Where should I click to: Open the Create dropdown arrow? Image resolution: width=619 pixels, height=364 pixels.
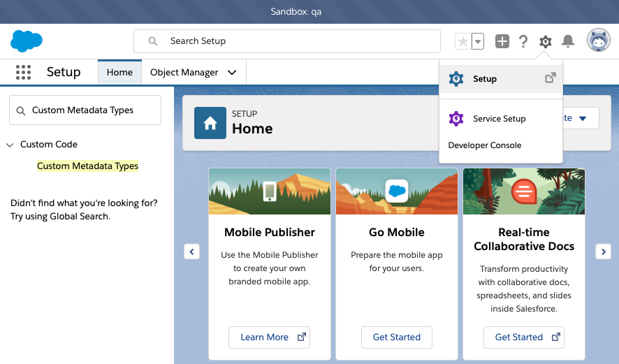(583, 118)
